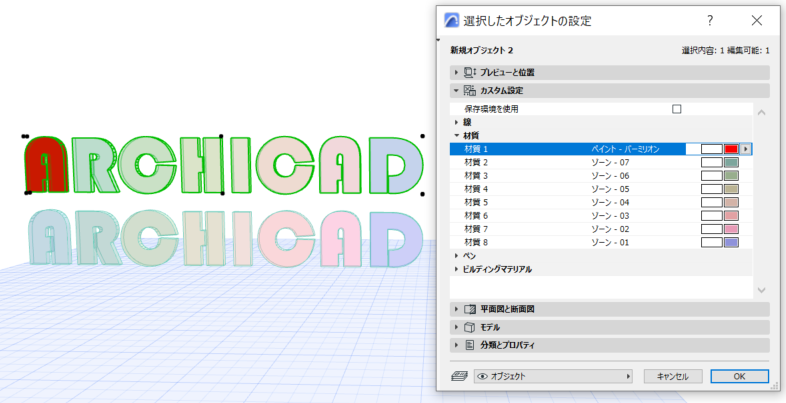
Task: Expand the プレビューと位置 panel
Action: 609,73
